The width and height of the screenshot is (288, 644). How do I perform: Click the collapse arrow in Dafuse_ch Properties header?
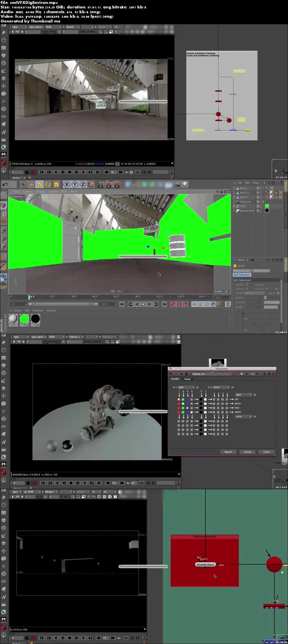171,374
